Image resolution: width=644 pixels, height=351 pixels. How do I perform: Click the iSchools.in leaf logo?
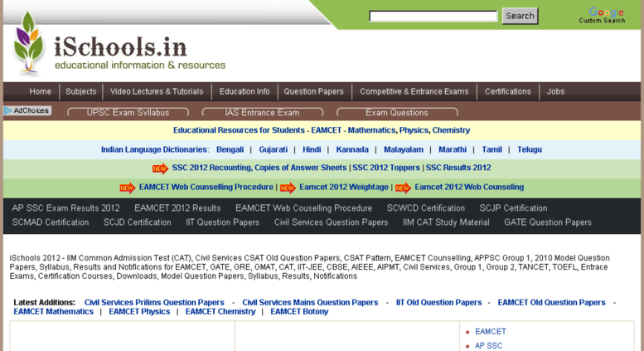[x=28, y=43]
